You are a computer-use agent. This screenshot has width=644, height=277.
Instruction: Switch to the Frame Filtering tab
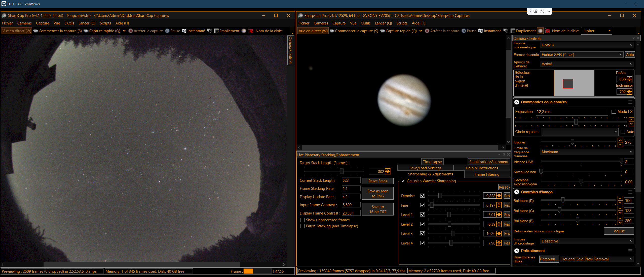point(487,174)
